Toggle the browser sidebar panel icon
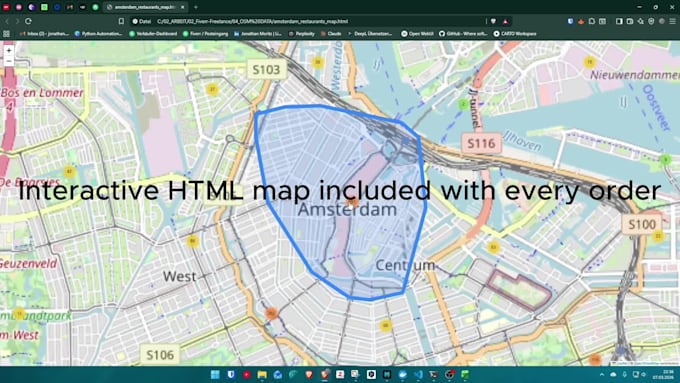Image resolution: width=680 pixels, height=383 pixels. pyautogui.click(x=619, y=21)
